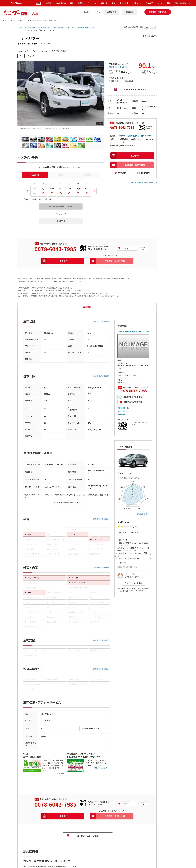Click the main white Harrier photo
196x868 pixels.
61,93
